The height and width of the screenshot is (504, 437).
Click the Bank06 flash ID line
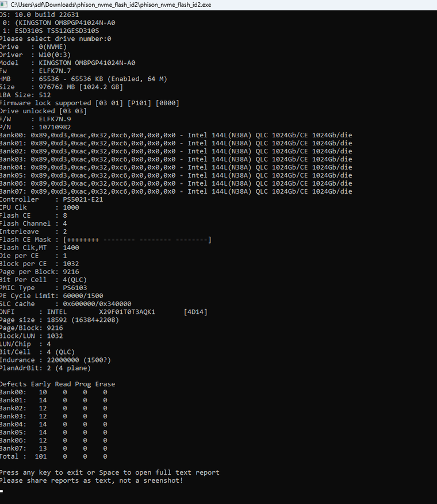[x=176, y=183]
